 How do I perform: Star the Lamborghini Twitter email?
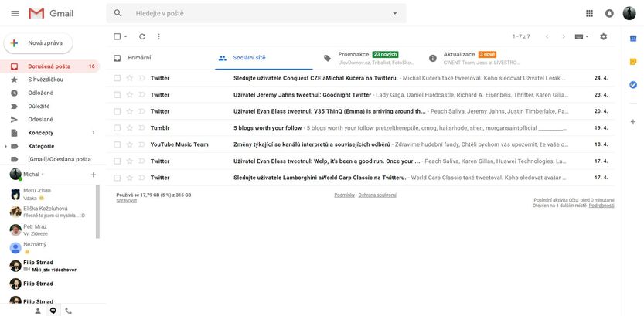[x=129, y=178]
